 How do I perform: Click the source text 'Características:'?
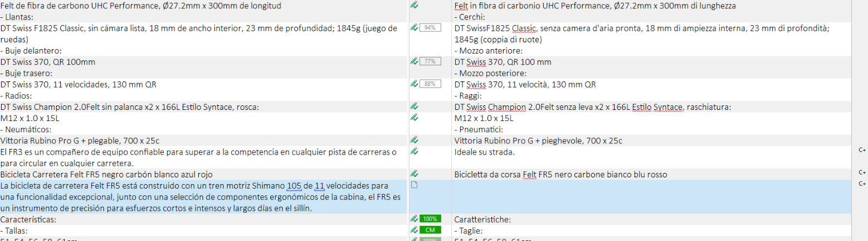click(x=28, y=220)
